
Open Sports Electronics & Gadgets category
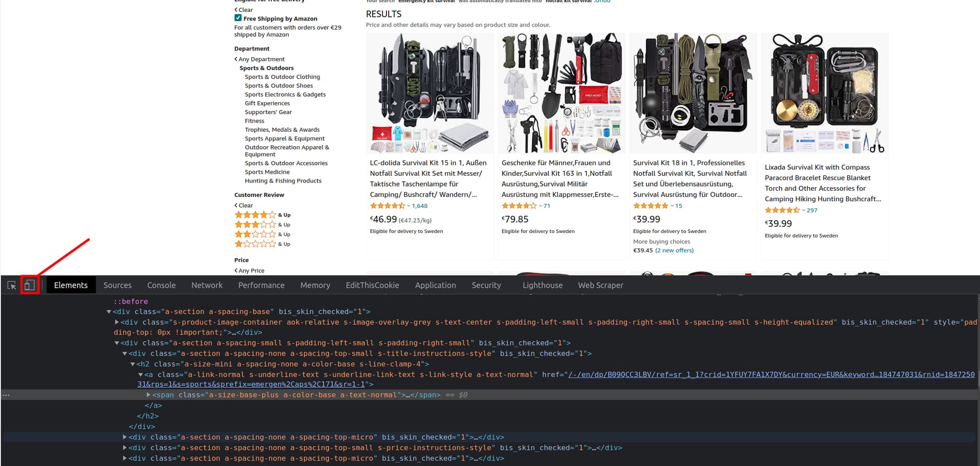click(x=285, y=95)
